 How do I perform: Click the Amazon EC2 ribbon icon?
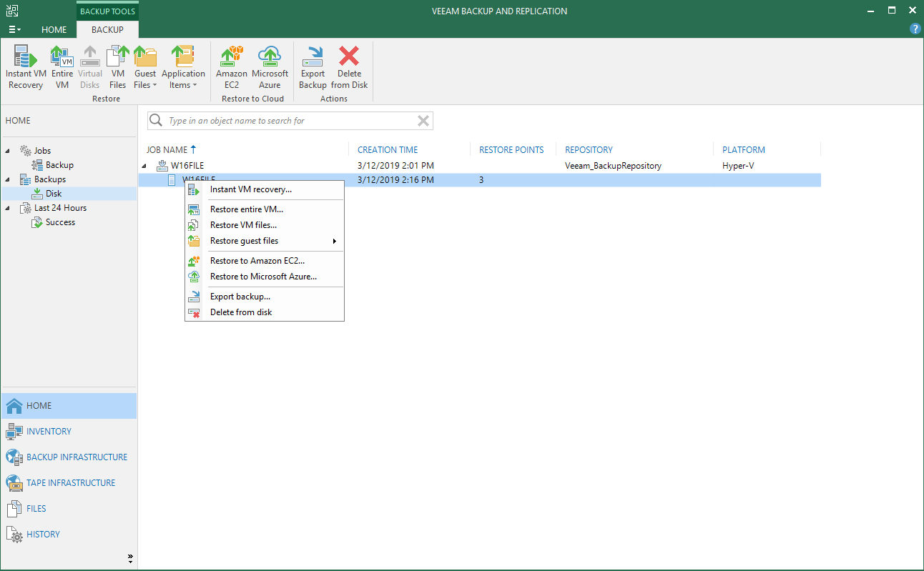232,67
